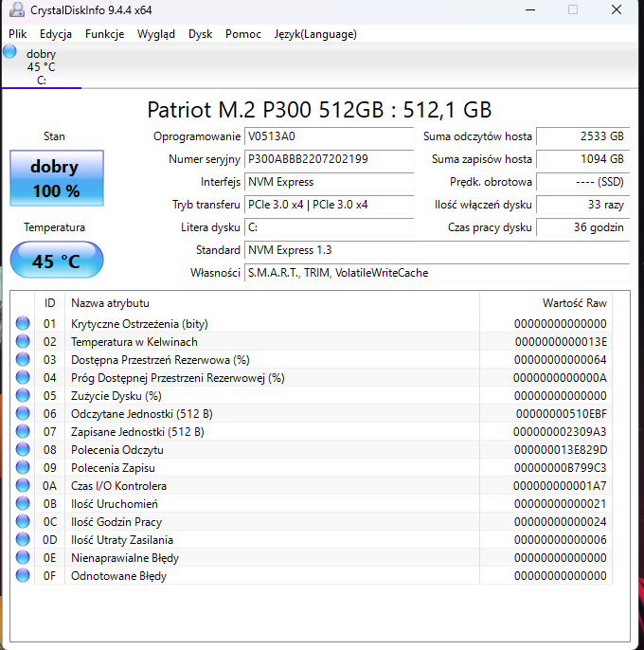Click the Ilość włączeń dysku value 33 razy
The image size is (644, 650).
[583, 205]
